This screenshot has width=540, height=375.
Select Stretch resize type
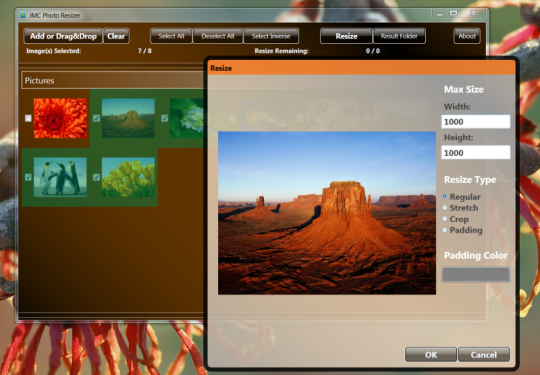point(460,208)
